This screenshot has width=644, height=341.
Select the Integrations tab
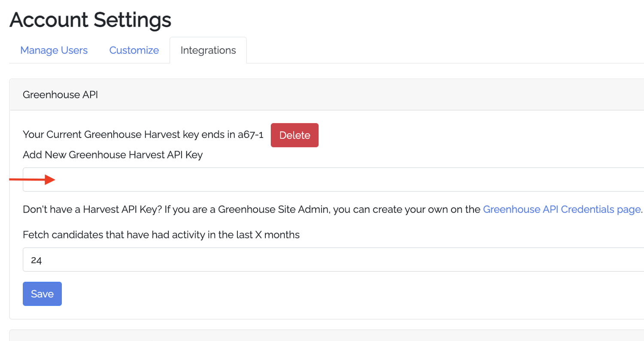pyautogui.click(x=208, y=50)
